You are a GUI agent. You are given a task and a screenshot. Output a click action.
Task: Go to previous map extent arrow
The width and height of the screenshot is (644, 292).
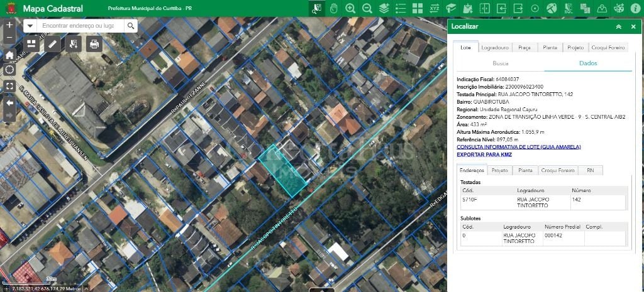[9, 103]
